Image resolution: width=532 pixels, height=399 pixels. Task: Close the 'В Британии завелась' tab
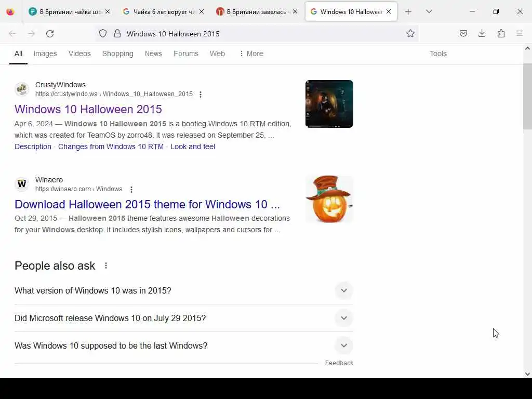pyautogui.click(x=295, y=11)
